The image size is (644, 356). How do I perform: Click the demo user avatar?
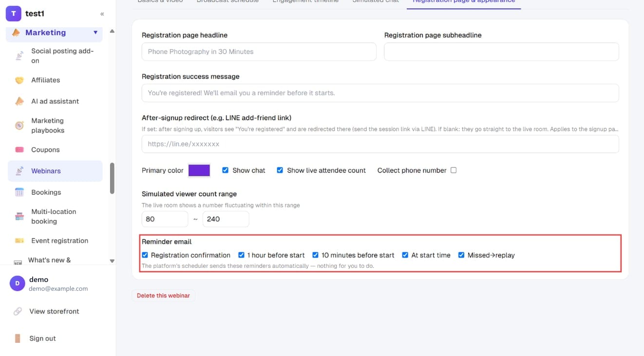click(x=18, y=283)
